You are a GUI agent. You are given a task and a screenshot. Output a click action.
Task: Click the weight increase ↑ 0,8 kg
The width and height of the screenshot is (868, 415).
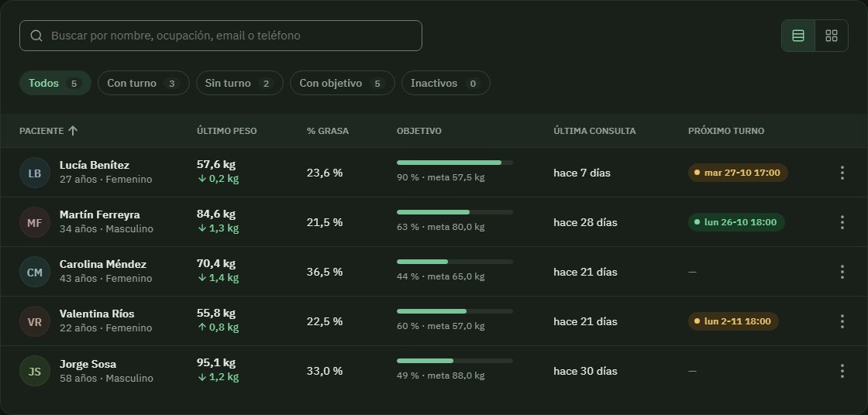tap(218, 328)
